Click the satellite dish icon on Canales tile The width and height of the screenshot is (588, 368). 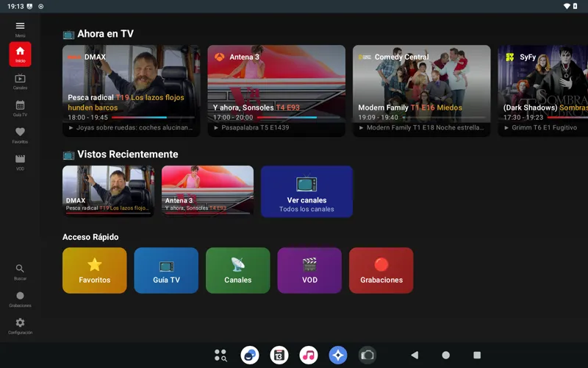tap(237, 265)
